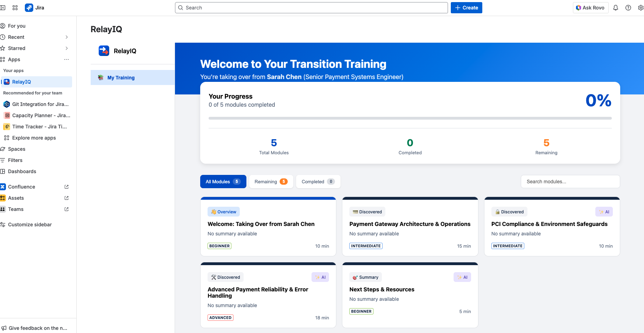Click the RelayIQ logo in app panel

pos(104,51)
